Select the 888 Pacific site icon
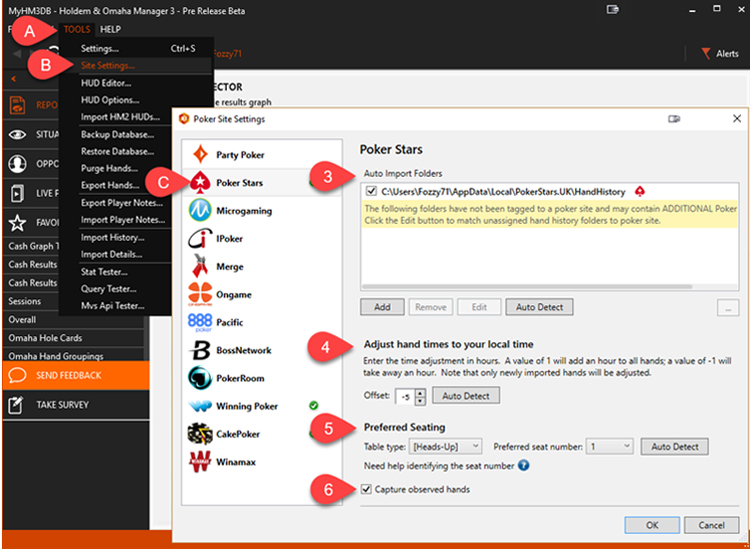The image size is (750, 550). pos(200,322)
